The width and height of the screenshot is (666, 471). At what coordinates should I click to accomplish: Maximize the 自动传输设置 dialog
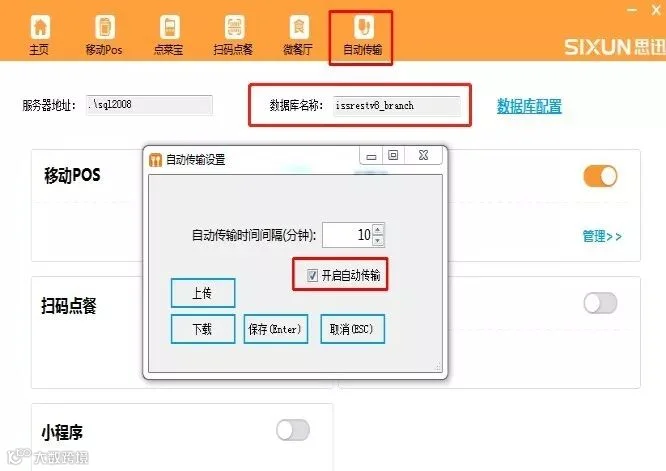(x=393, y=155)
